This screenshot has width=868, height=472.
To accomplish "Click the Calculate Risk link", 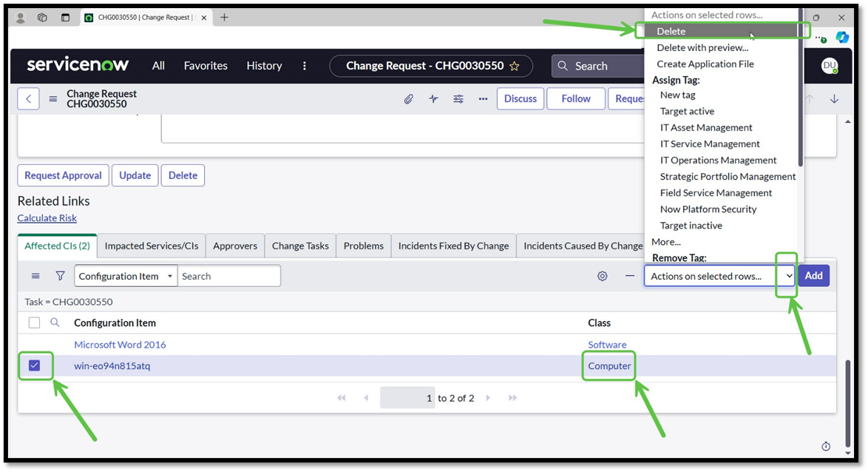I will [x=47, y=218].
